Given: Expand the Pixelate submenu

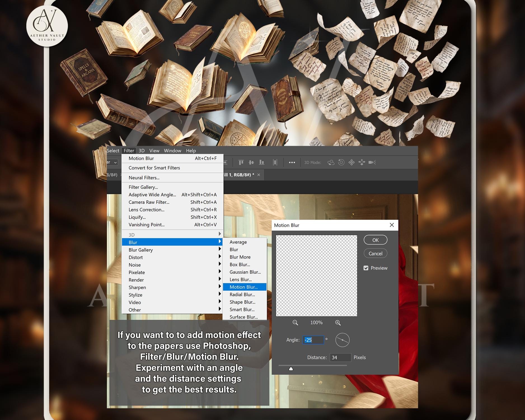Looking at the screenshot, I should [172, 272].
